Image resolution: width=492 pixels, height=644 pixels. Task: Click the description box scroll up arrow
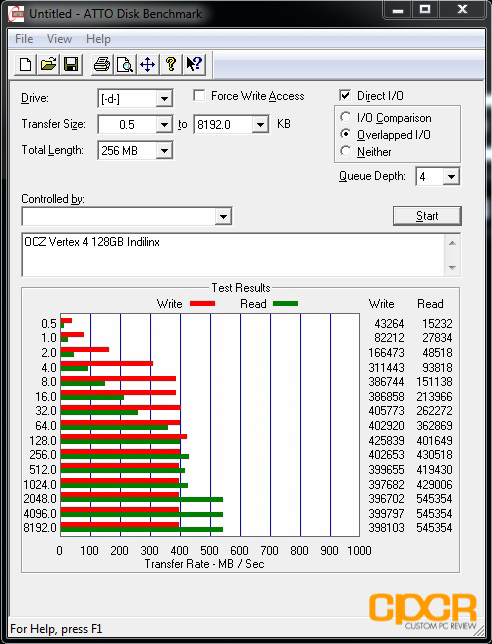pyautogui.click(x=452, y=243)
